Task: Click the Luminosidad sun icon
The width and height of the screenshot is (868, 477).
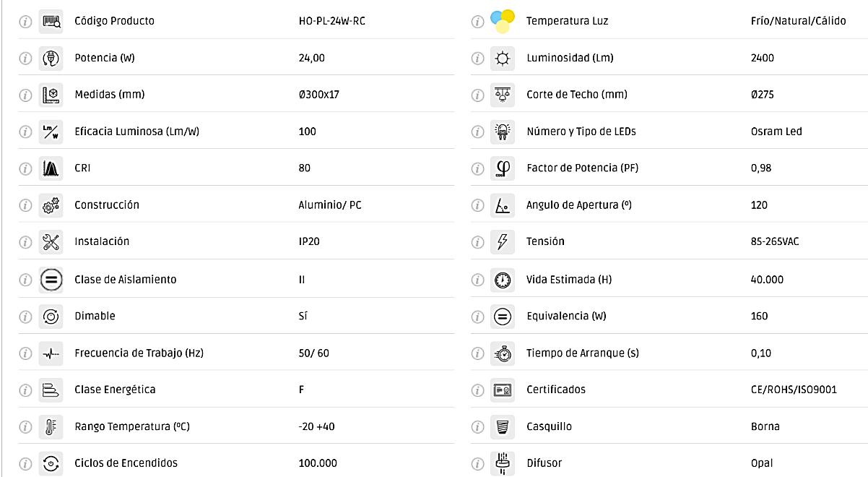Action: click(503, 58)
